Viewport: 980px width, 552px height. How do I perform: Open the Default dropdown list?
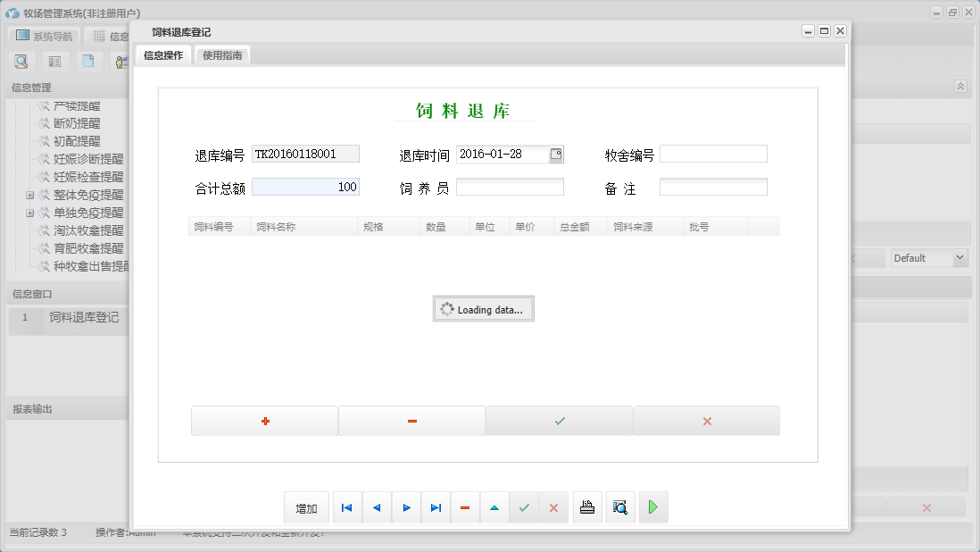click(x=959, y=258)
